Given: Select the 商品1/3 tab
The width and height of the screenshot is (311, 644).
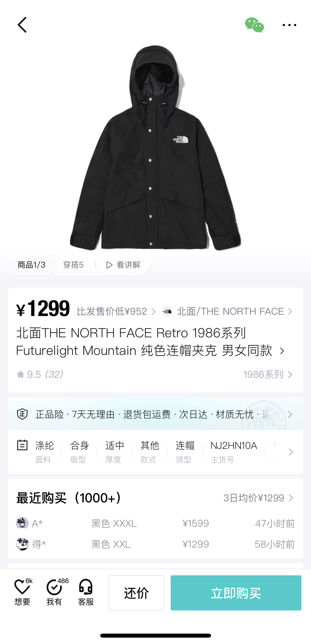Looking at the screenshot, I should [31, 265].
